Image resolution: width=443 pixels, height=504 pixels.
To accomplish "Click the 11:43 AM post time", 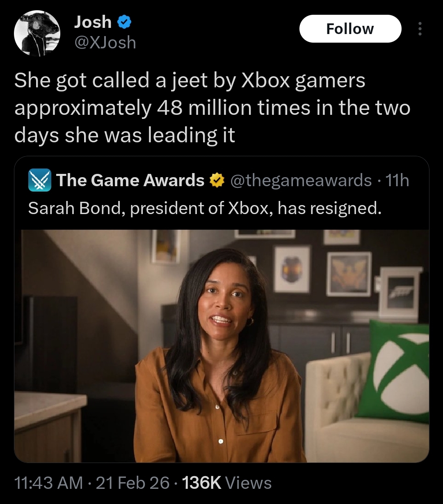I will pos(48,483).
